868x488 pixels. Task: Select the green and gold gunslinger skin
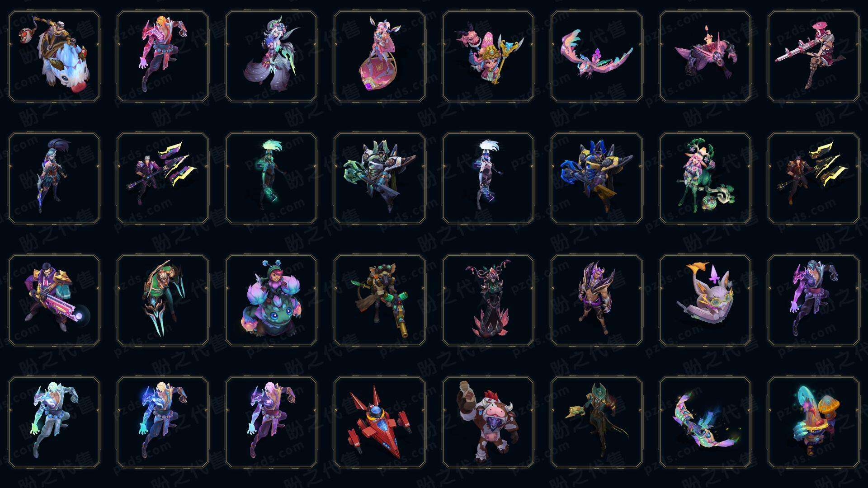coord(597,422)
